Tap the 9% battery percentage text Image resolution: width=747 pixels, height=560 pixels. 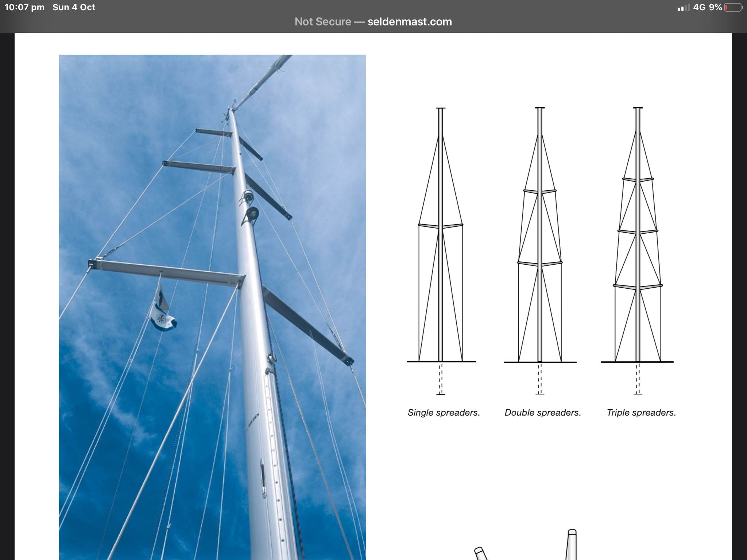[715, 7]
